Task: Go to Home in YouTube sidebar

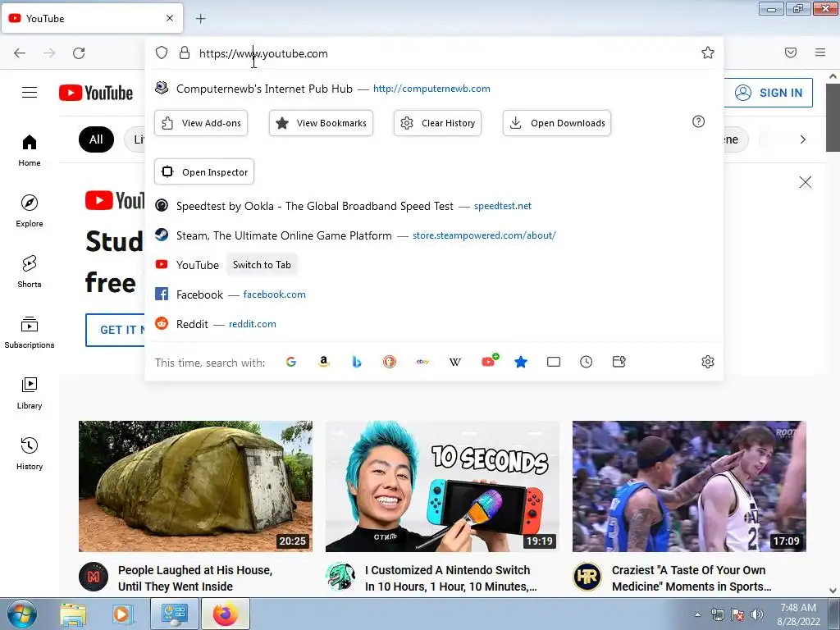Action: tap(30, 151)
